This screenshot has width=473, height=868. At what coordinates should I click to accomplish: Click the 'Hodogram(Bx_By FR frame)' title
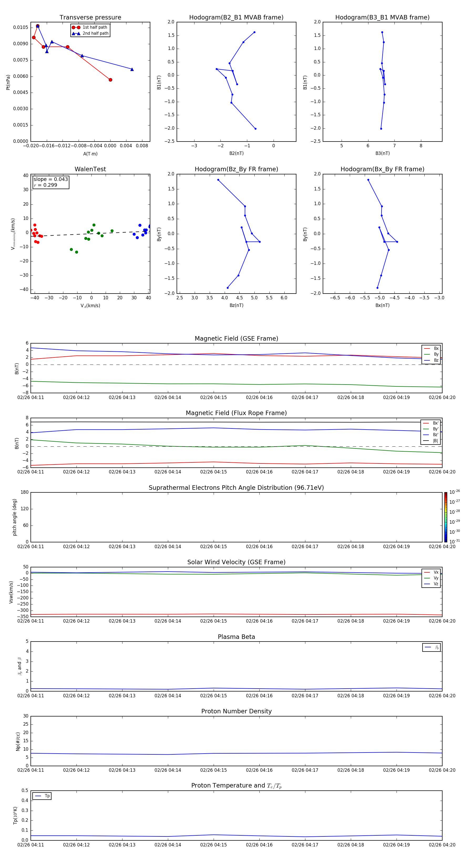(382, 169)
